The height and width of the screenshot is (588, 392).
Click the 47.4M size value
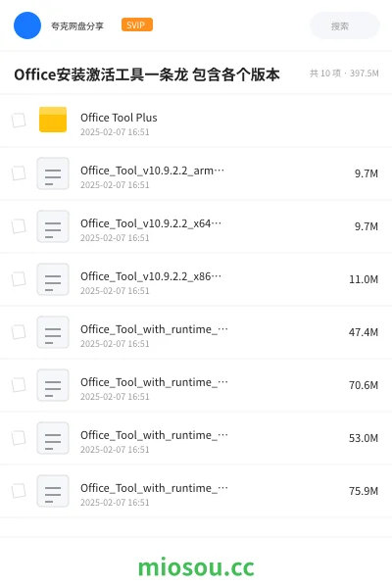364,332
